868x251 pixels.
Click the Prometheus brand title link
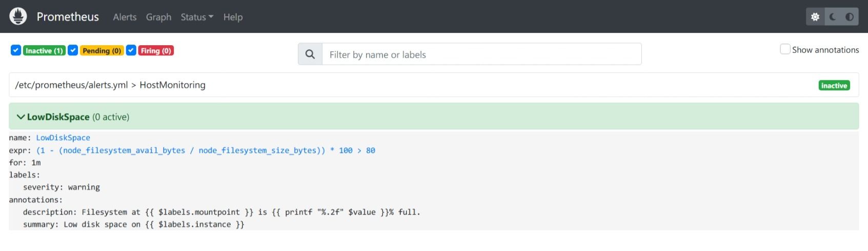[68, 16]
